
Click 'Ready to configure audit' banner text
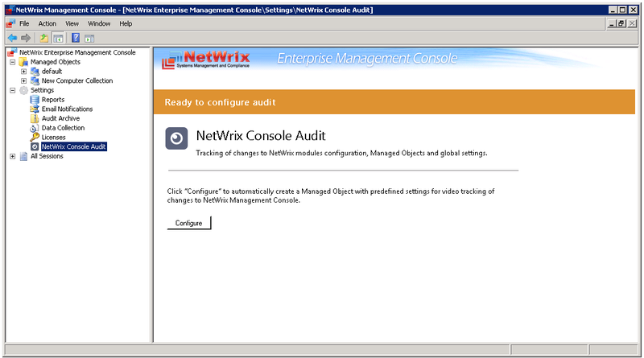[220, 102]
